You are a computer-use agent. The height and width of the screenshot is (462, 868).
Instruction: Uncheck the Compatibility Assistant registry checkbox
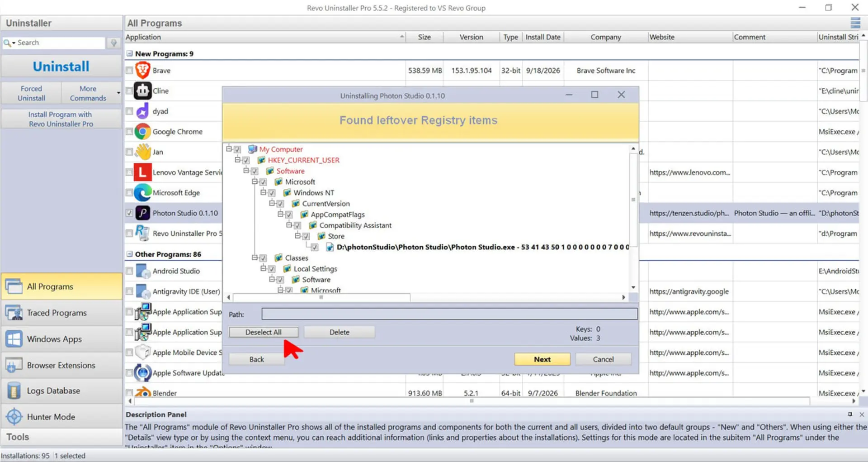(297, 225)
